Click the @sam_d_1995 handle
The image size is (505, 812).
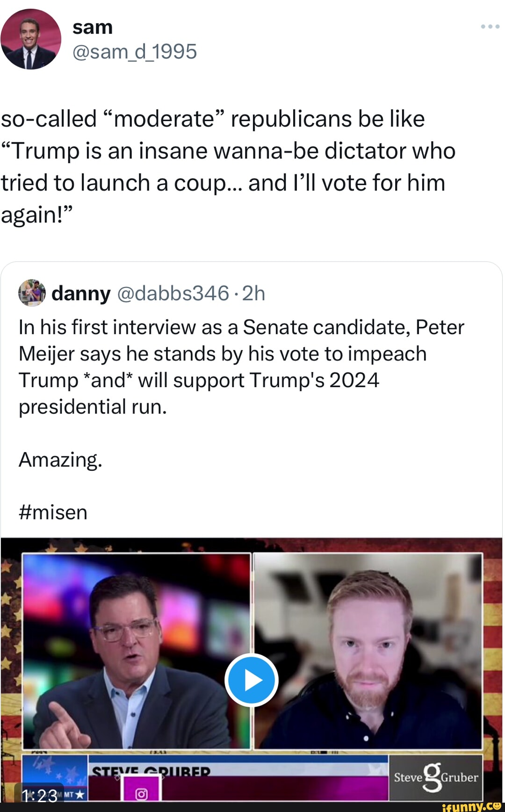135,51
